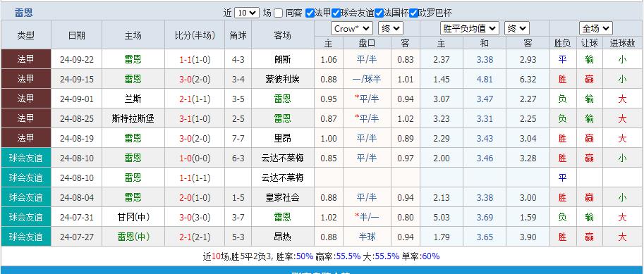Screen dimensions: 644x274
Task: Click the 蒙彼利埃 away team link
Action: [x=283, y=79]
